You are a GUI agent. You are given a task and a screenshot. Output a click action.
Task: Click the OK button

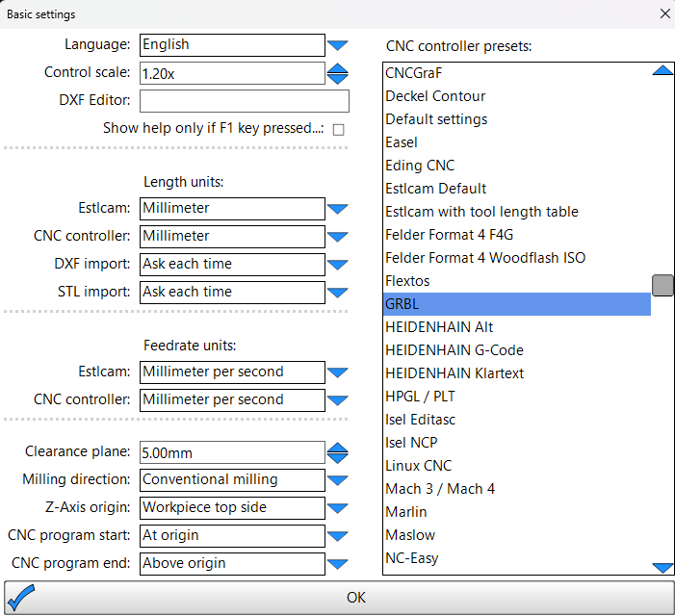pyautogui.click(x=339, y=598)
